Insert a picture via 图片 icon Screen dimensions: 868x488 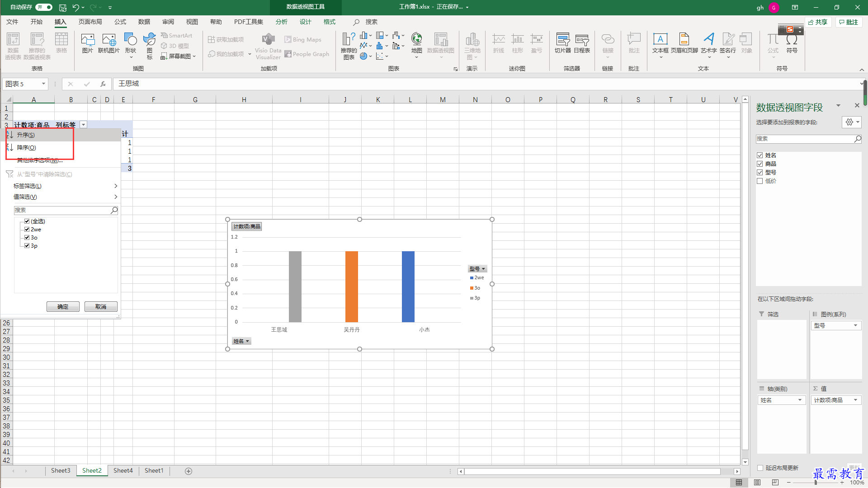click(x=88, y=43)
